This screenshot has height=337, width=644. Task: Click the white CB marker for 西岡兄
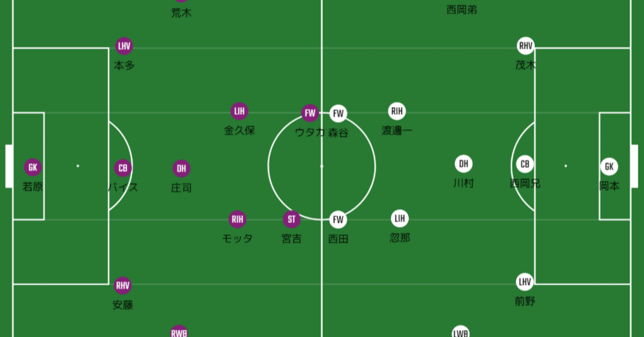(525, 164)
